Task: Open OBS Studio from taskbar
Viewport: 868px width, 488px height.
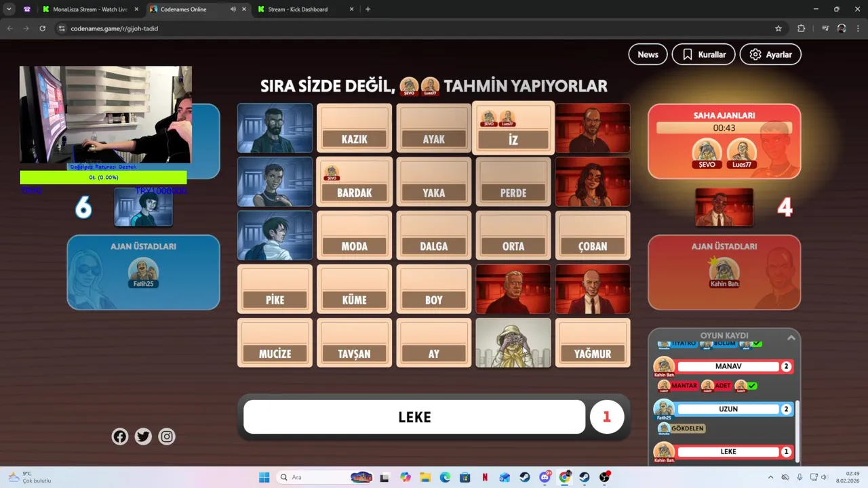Action: pyautogui.click(x=604, y=477)
